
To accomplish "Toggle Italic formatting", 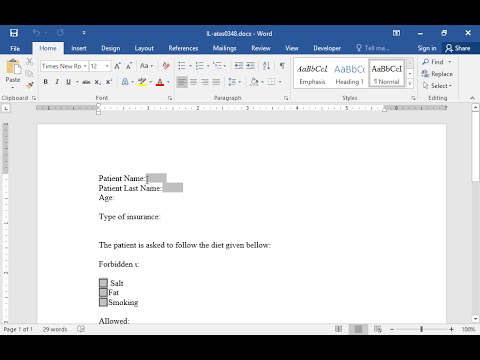I will [57, 82].
